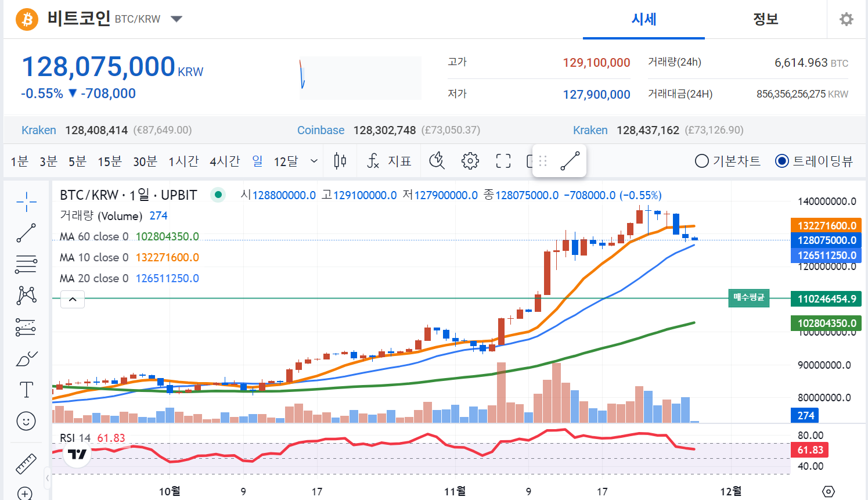
Task: Select the forecasting/measurement position tool
Action: 26,327
